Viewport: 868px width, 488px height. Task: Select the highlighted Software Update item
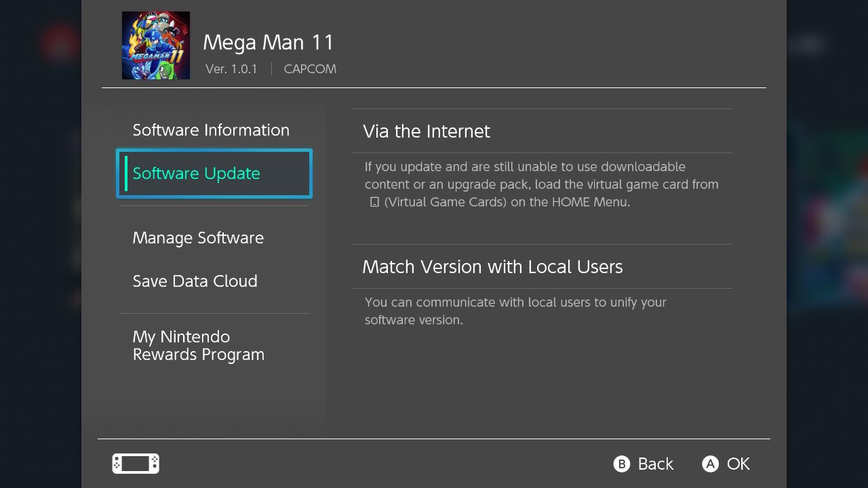[x=214, y=174]
